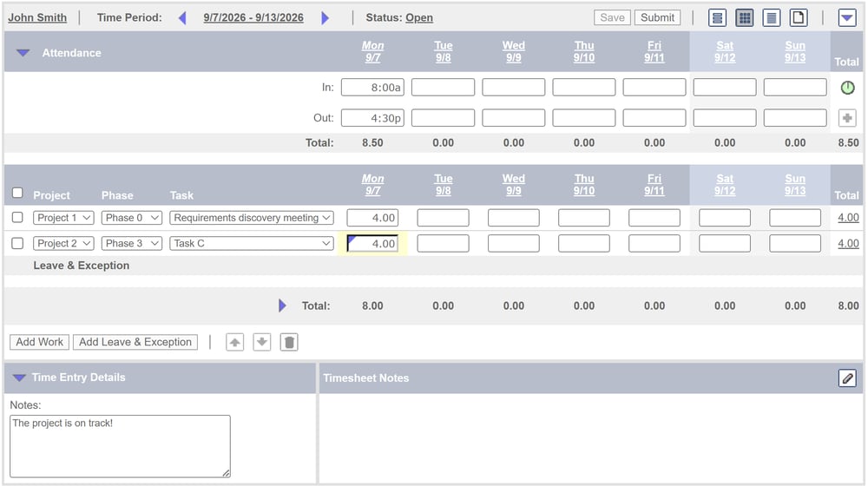Open the blank page view icon

click(799, 17)
